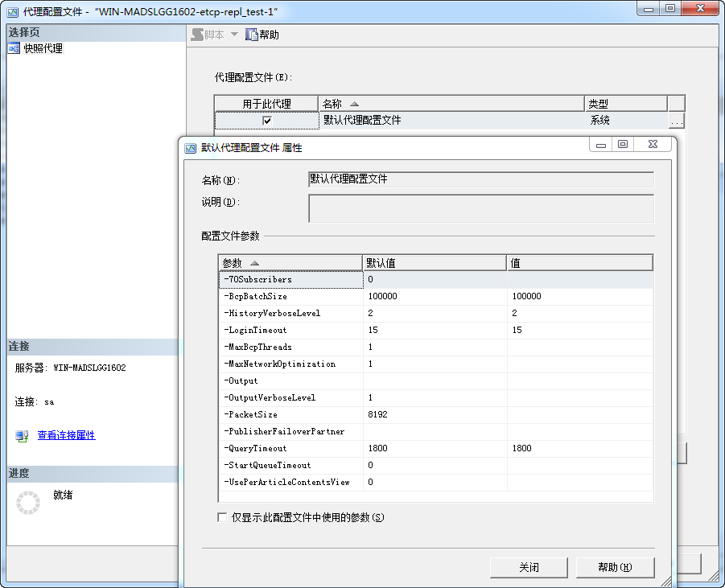The image size is (725, 588).
Task: Sort the parameters by the 参数 column header
Action: pyautogui.click(x=290, y=263)
